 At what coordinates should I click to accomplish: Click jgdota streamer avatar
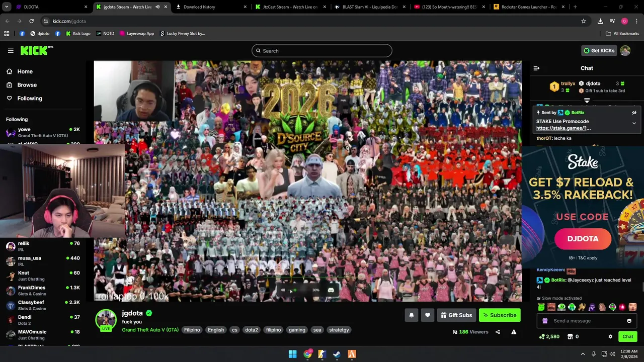(106, 320)
